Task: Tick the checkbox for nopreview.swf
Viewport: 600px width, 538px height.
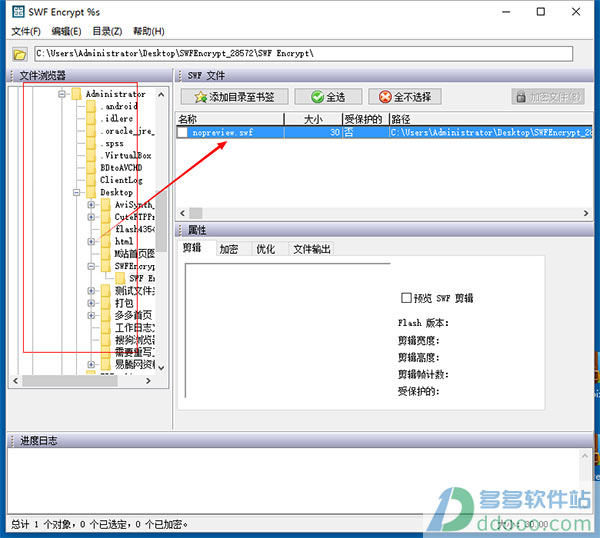Action: pos(183,132)
